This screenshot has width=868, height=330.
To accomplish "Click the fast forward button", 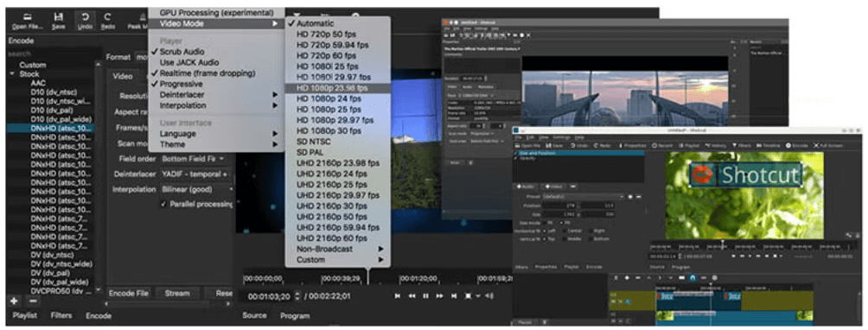I will point(439,296).
